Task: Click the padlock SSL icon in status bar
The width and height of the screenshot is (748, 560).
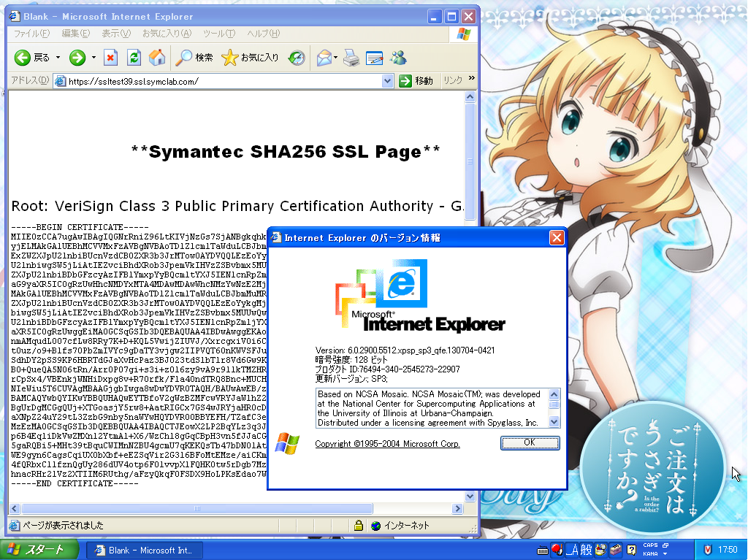Action: click(x=358, y=526)
